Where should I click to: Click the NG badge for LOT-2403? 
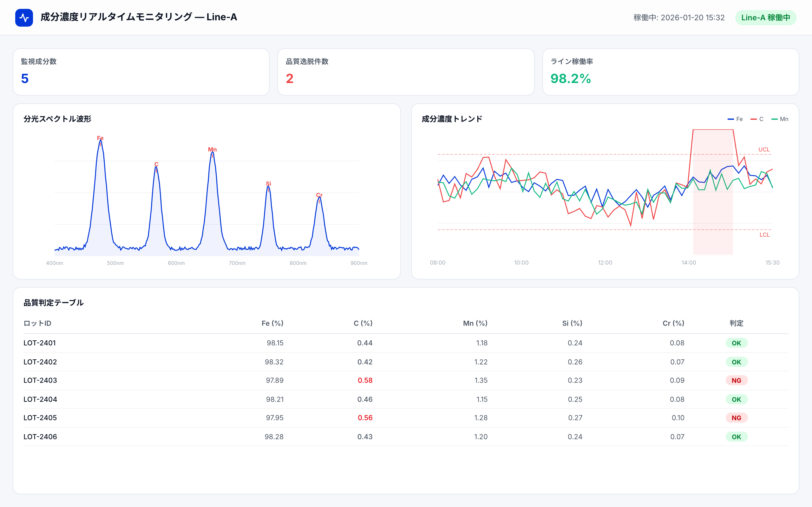click(x=736, y=380)
